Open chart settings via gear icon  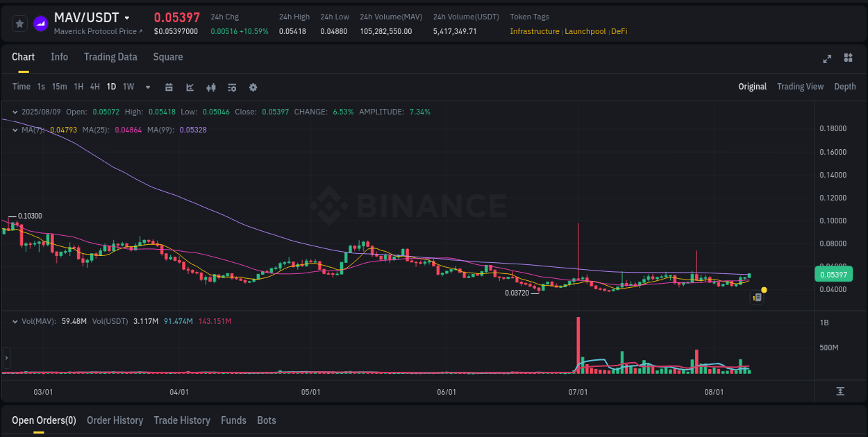(253, 87)
